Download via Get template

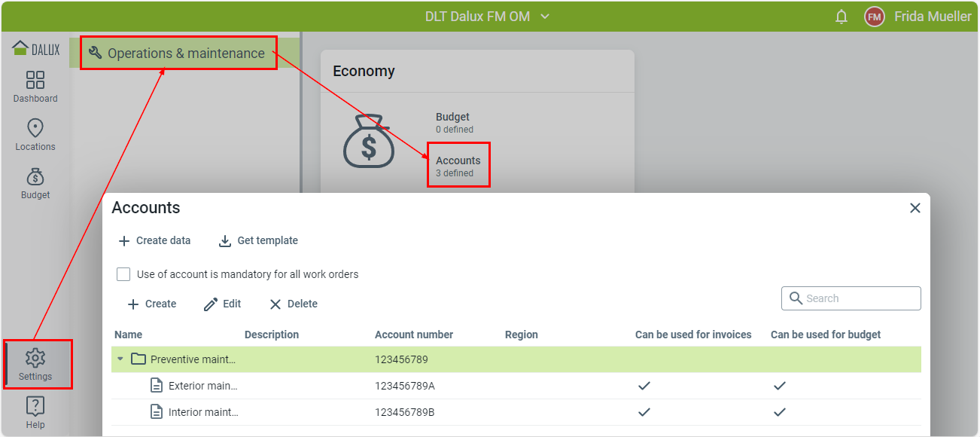(x=258, y=241)
